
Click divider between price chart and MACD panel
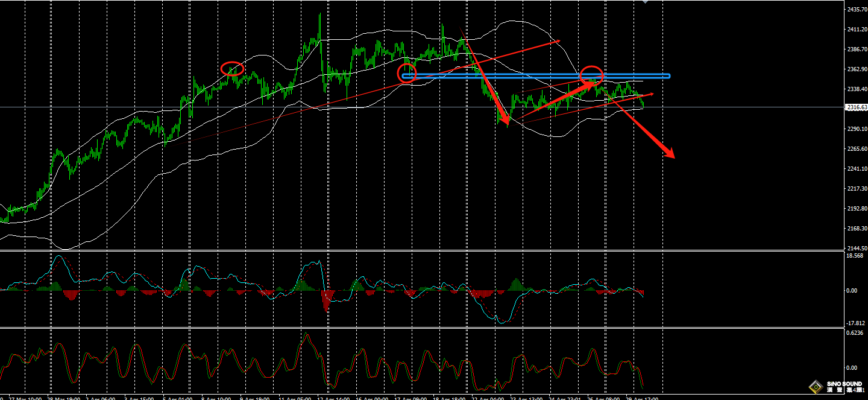coord(422,250)
